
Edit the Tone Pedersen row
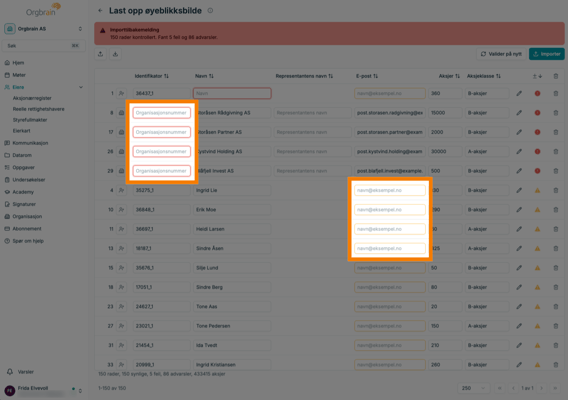coord(519,326)
